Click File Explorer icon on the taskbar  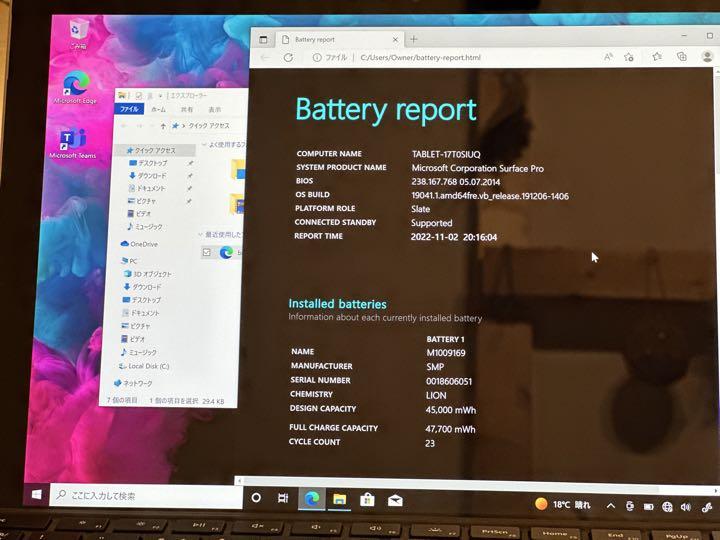tap(339, 499)
